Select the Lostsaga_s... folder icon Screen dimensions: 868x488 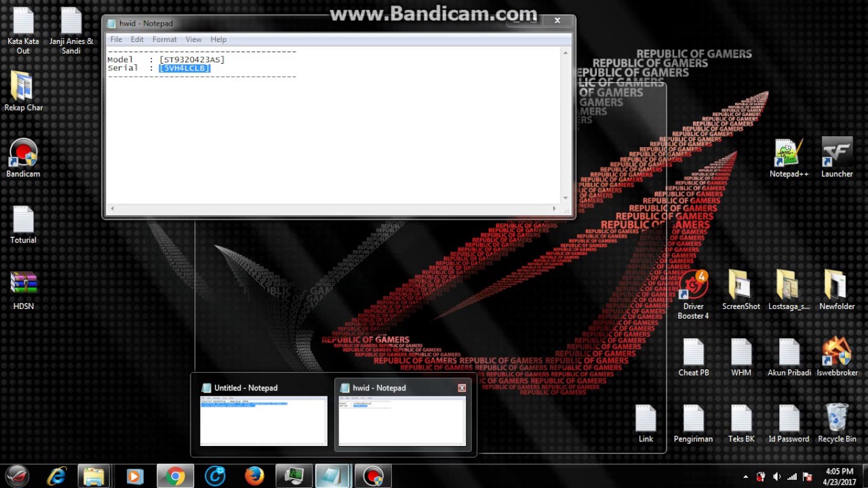[789, 291]
